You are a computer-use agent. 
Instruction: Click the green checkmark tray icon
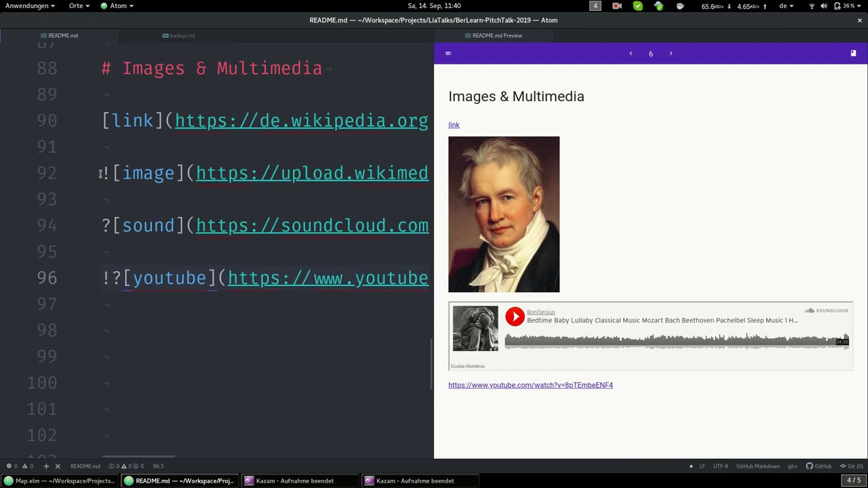tap(638, 6)
